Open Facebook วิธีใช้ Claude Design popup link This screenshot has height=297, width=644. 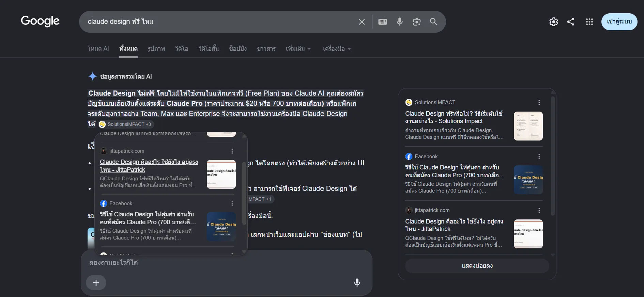(148, 218)
